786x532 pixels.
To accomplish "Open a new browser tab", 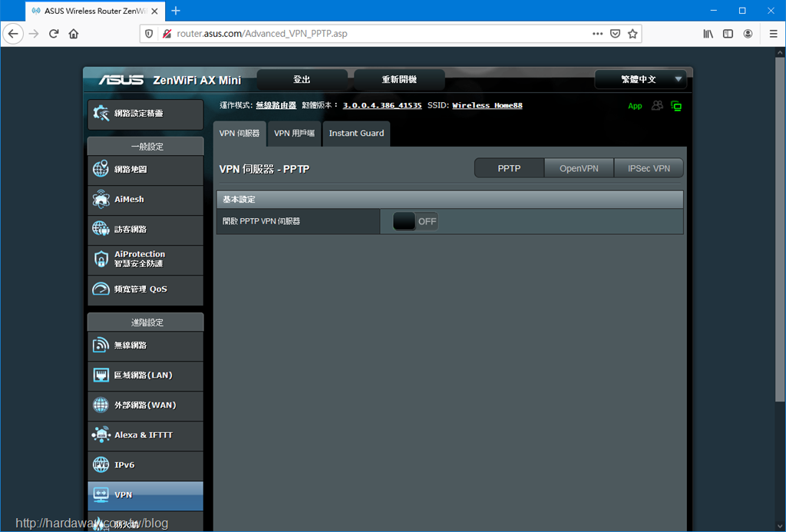I will pos(176,11).
